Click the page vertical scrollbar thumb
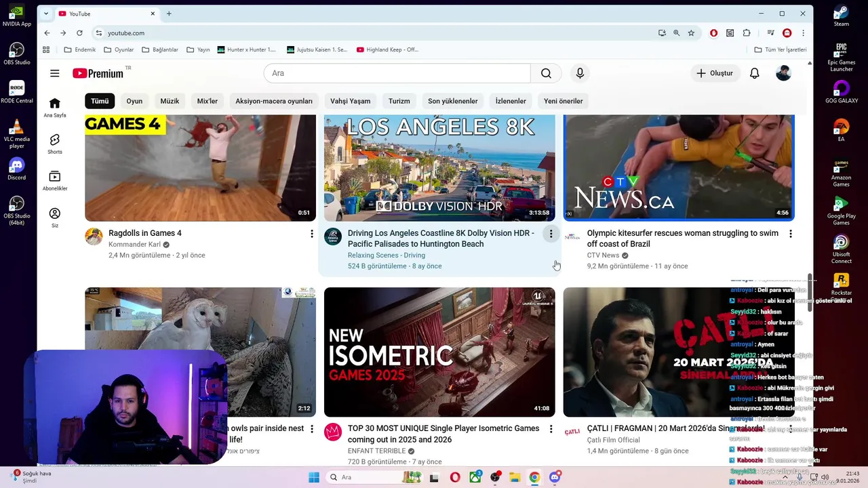Viewport: 868px width, 488px height. pyautogui.click(x=810, y=293)
